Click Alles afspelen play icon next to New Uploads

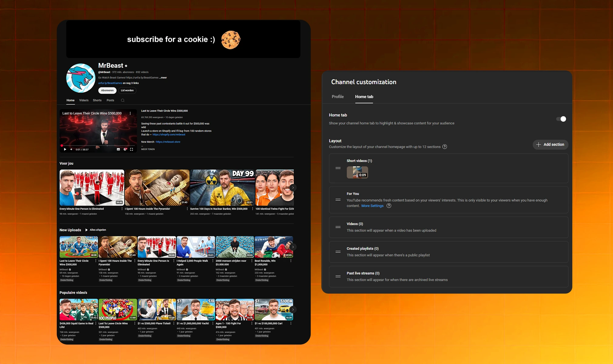tap(86, 230)
